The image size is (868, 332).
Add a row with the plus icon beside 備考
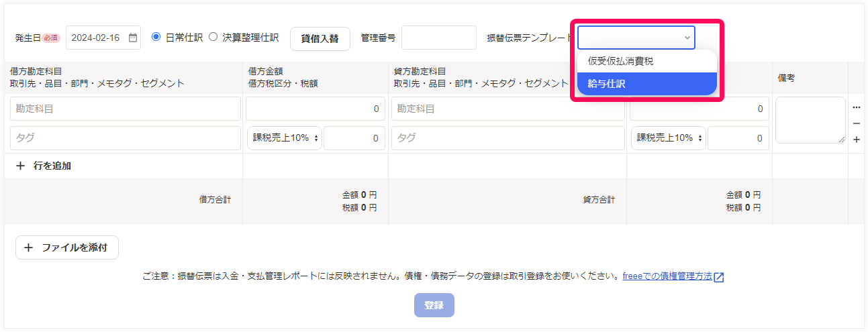click(x=856, y=140)
